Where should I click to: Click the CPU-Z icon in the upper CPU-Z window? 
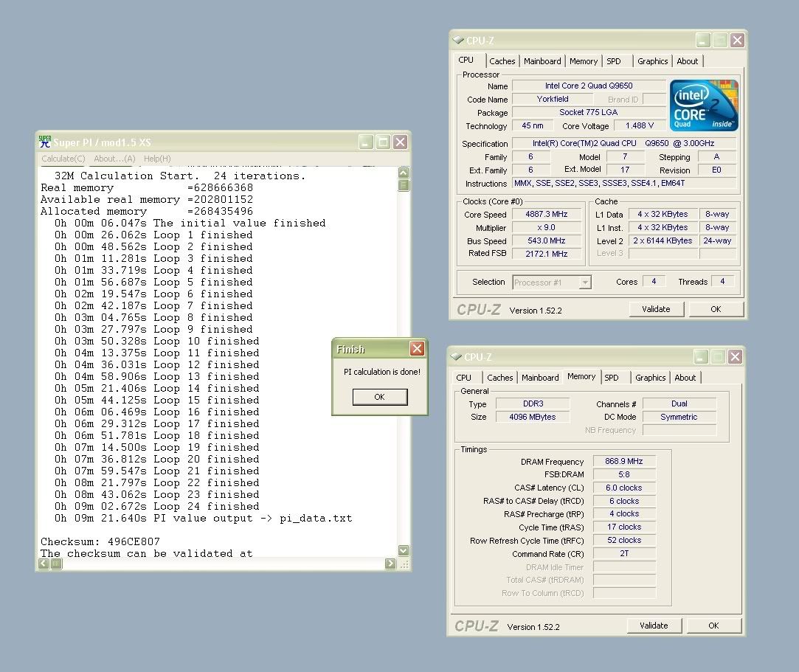tap(458, 40)
